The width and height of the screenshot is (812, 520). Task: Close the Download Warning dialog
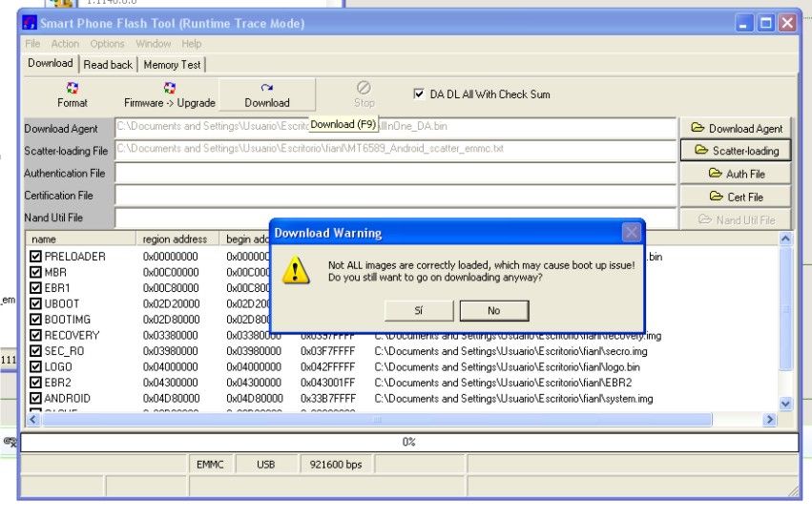[631, 233]
